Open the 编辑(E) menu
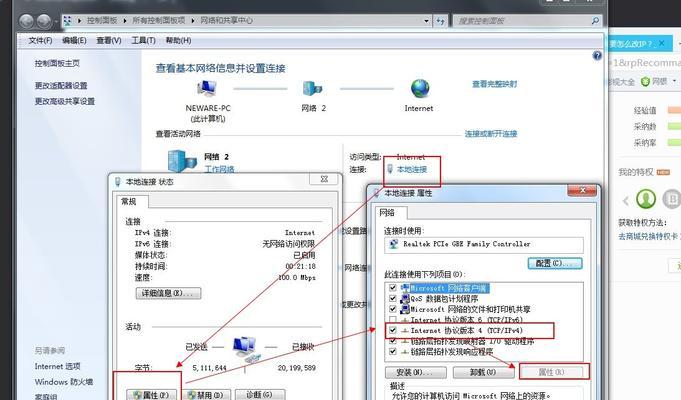681x400 pixels. (74, 40)
